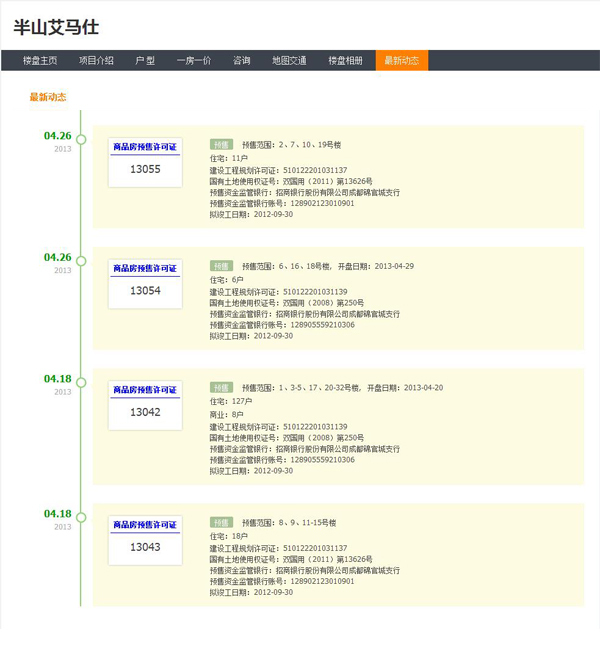Click the timeline marker beside permit 13042
The height and width of the screenshot is (650, 600).
point(81,383)
